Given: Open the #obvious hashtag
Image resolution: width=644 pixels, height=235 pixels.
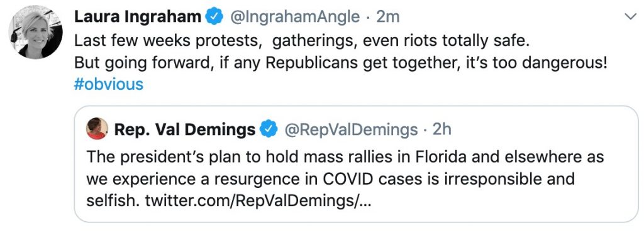Looking at the screenshot, I should (x=109, y=84).
